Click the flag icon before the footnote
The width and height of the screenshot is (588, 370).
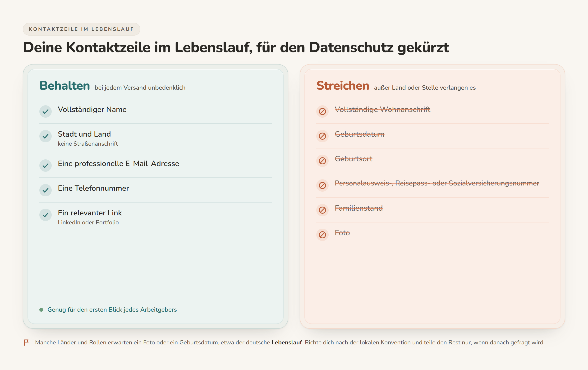[x=26, y=342]
